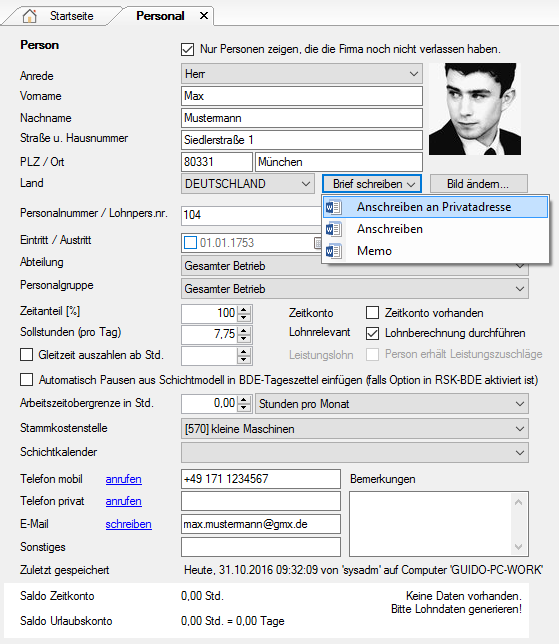Open the Stammkostenstelle dropdown
Image resolution: width=559 pixels, height=644 pixels.
pyautogui.click(x=355, y=429)
